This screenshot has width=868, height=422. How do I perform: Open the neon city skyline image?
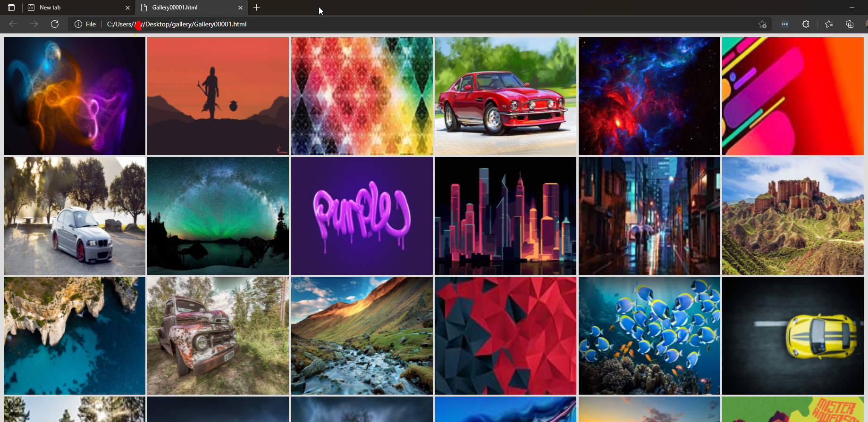coord(506,216)
